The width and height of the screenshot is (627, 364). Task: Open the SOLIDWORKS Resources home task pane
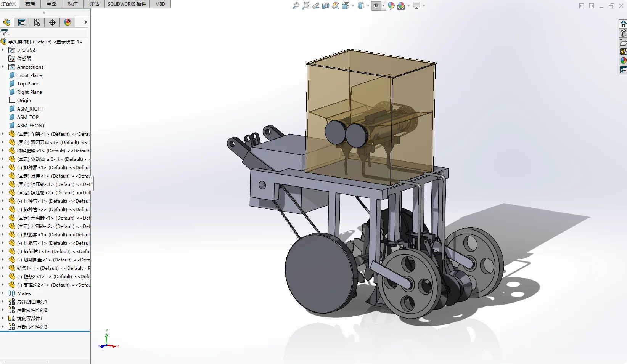click(x=623, y=24)
